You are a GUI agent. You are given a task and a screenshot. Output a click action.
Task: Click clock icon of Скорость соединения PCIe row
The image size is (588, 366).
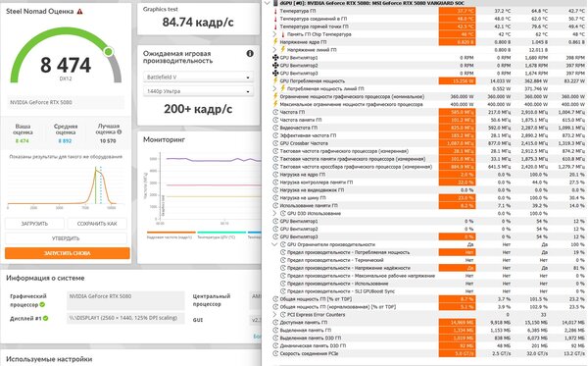275,353
